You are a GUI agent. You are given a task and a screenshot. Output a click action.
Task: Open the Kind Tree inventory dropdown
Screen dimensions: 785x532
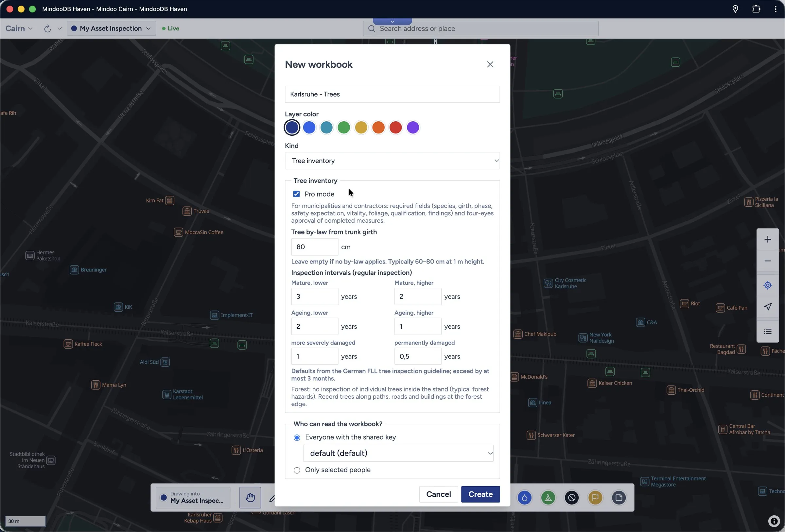pos(392,161)
